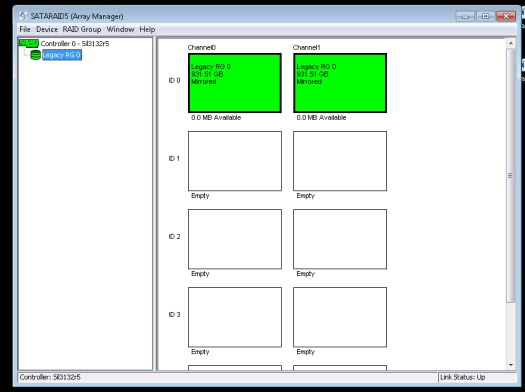Select Channel0 ID 0 green mirrored drive box

point(235,83)
